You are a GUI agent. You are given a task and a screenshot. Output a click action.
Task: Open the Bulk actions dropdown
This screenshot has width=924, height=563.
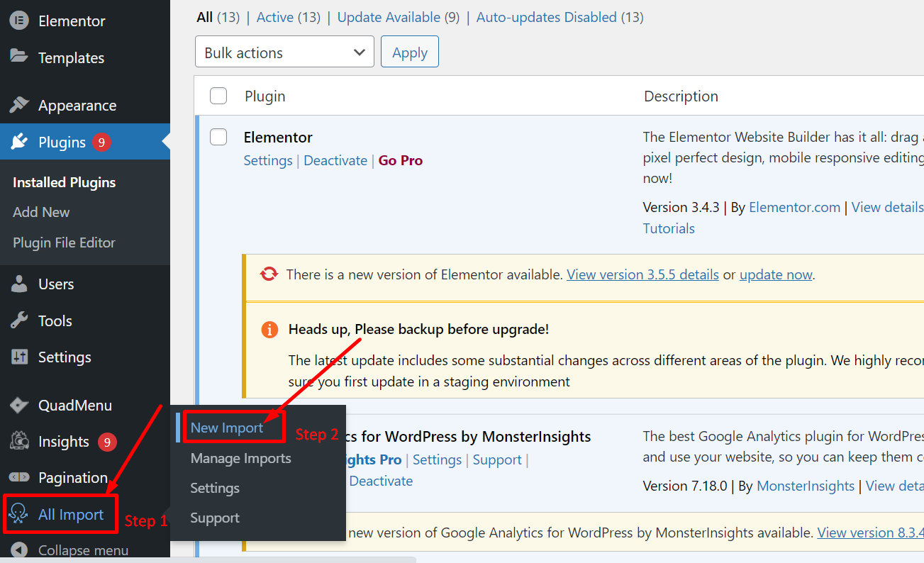[284, 51]
